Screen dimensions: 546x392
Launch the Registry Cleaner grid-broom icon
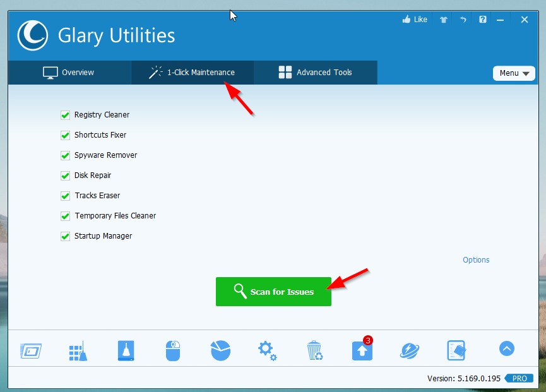[78, 351]
